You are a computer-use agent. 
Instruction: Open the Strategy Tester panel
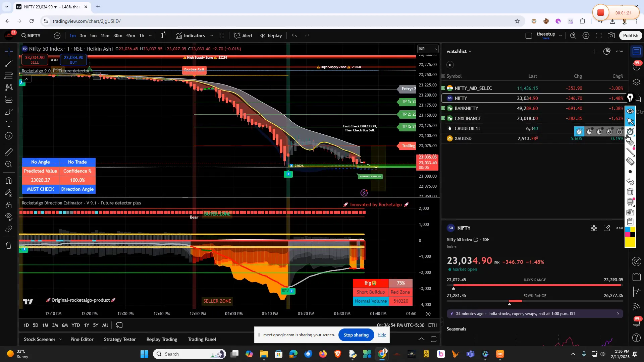[x=119, y=339]
